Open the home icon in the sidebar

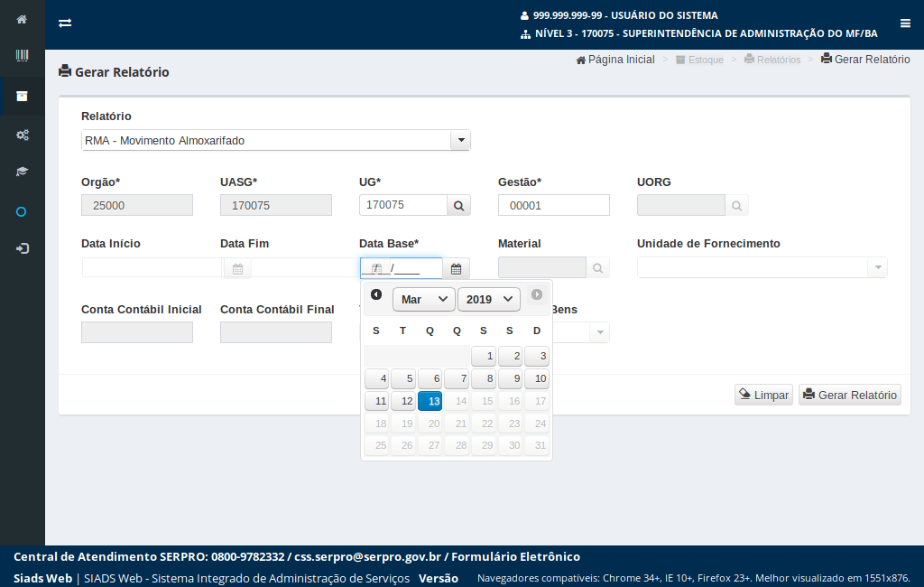coord(22,20)
